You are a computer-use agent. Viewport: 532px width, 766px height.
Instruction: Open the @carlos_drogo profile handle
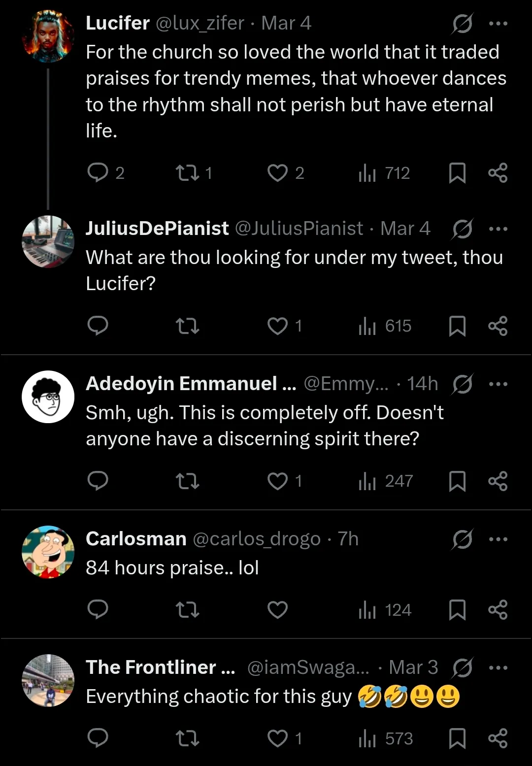[256, 539]
